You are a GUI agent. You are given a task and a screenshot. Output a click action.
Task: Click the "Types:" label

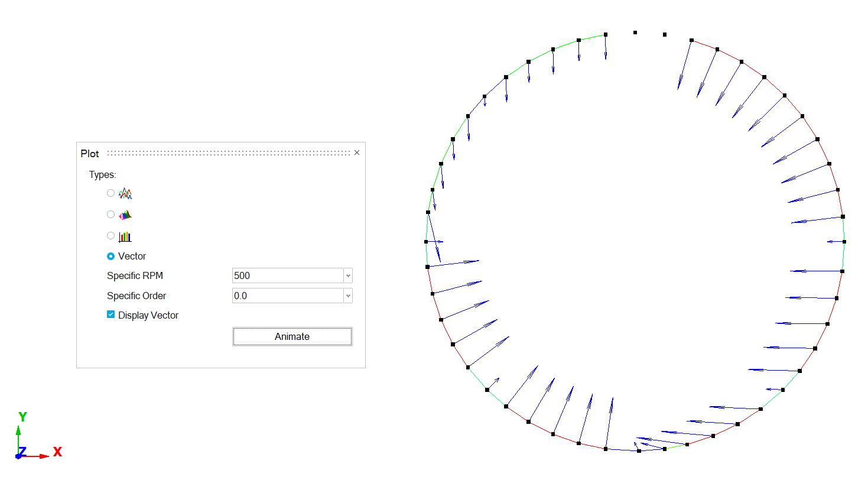point(103,175)
